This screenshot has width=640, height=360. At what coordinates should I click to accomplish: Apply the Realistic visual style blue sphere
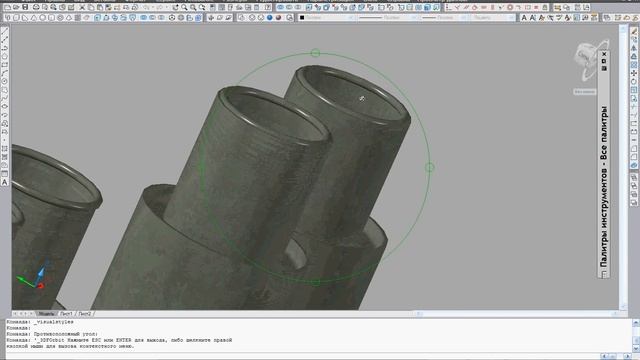click(269, 18)
